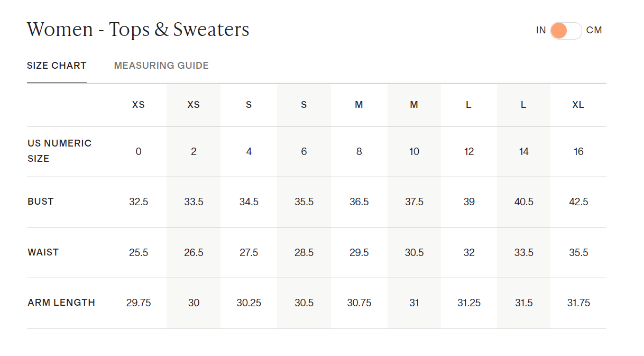Image resolution: width=644 pixels, height=356 pixels.
Task: Click the Women - Tops & Sweaters heading
Action: coord(138,30)
